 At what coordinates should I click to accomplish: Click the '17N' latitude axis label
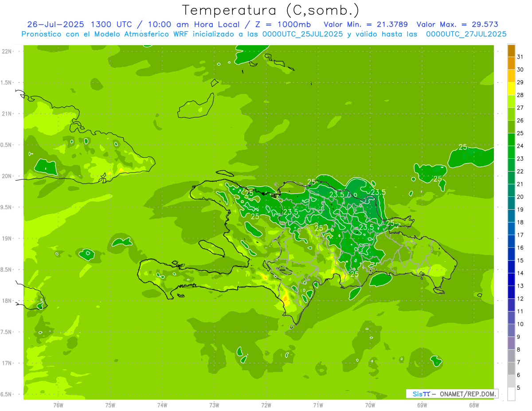pos(7,363)
